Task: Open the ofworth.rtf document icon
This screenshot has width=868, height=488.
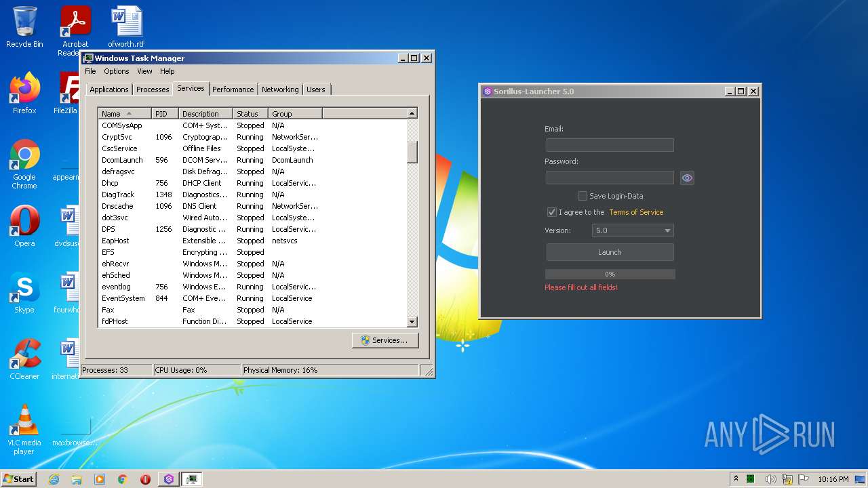Action: click(126, 27)
